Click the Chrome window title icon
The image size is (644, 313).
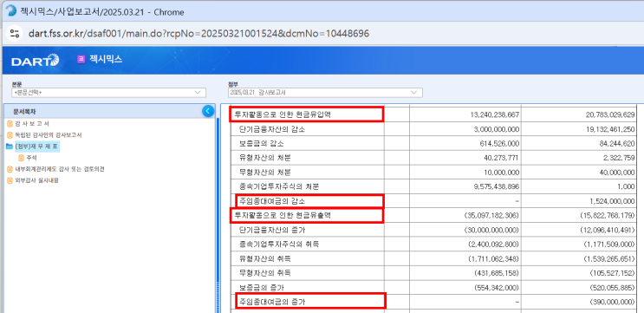coord(11,11)
